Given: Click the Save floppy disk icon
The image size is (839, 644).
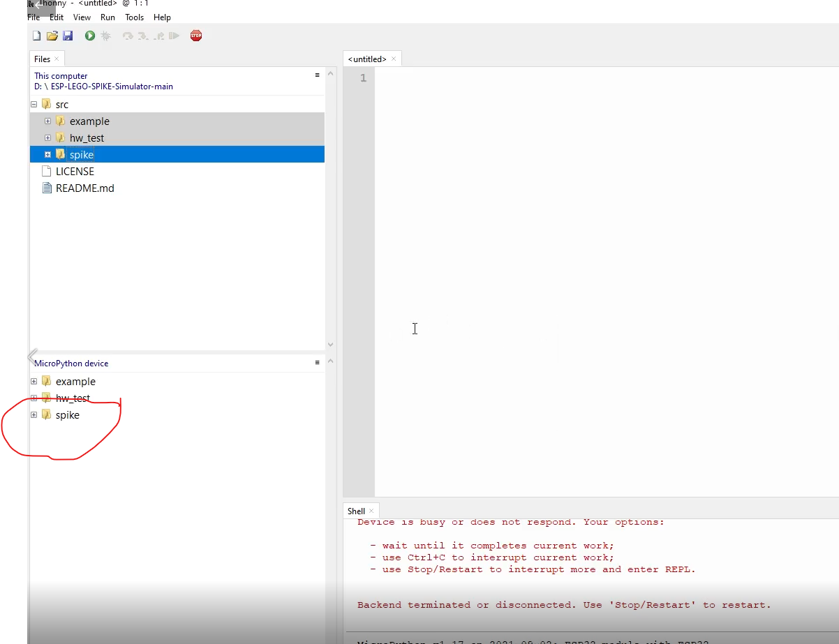Looking at the screenshot, I should (x=68, y=36).
